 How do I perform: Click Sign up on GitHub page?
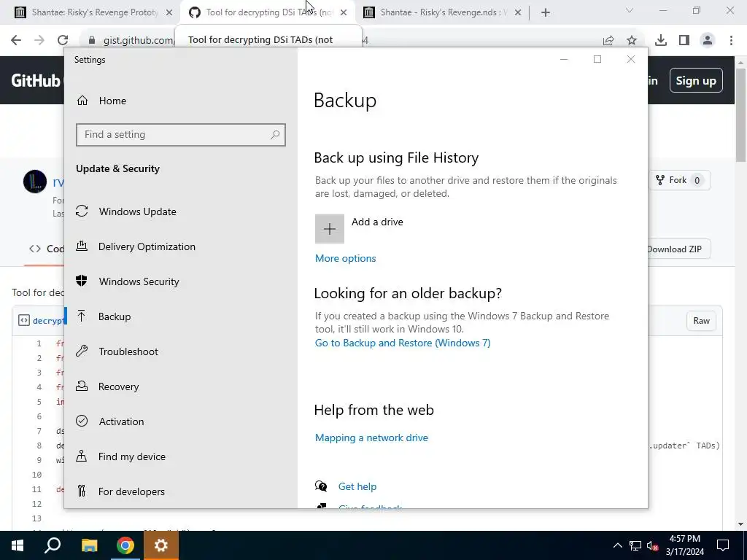695,80
